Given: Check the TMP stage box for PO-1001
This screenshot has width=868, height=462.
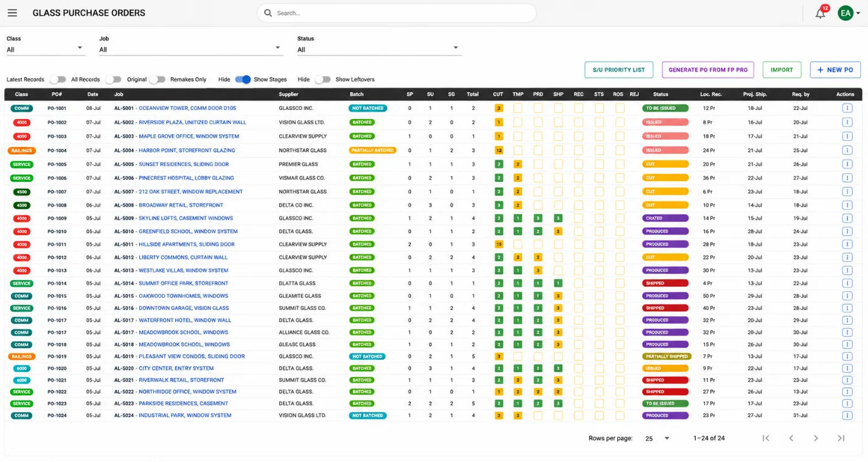Looking at the screenshot, I should 518,108.
